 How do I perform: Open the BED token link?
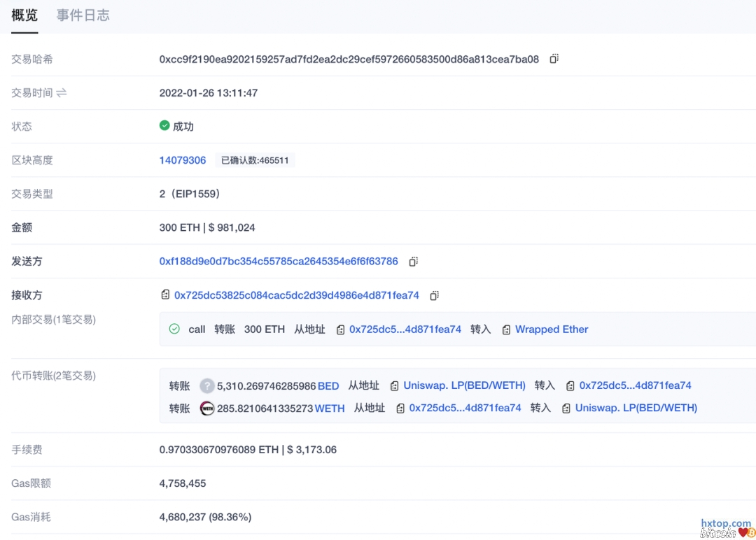pyautogui.click(x=328, y=385)
